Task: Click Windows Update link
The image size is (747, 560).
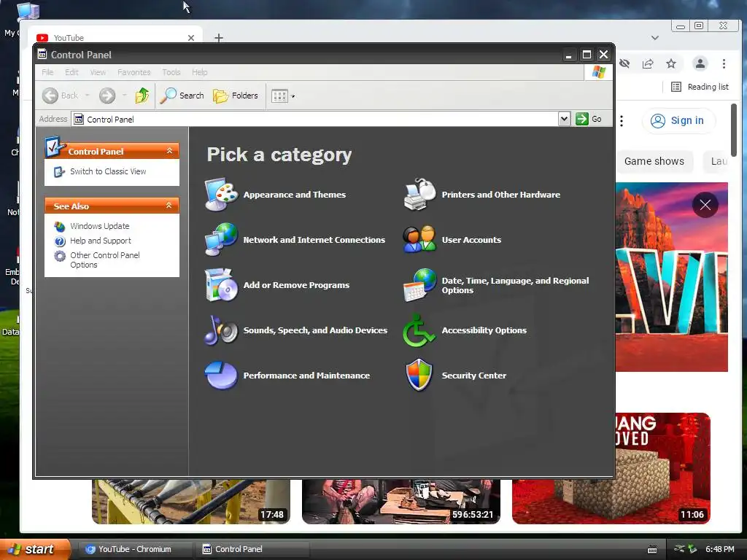Action: point(99,226)
